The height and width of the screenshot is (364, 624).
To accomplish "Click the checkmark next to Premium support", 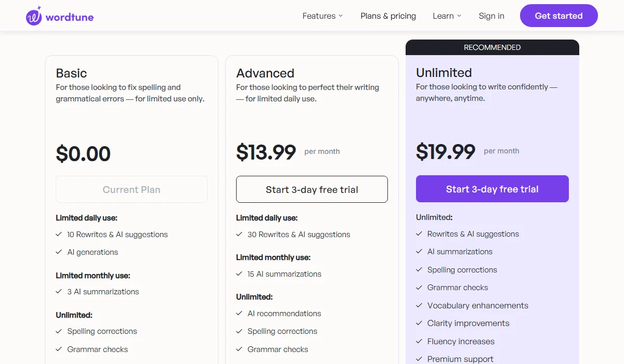I will click(419, 359).
